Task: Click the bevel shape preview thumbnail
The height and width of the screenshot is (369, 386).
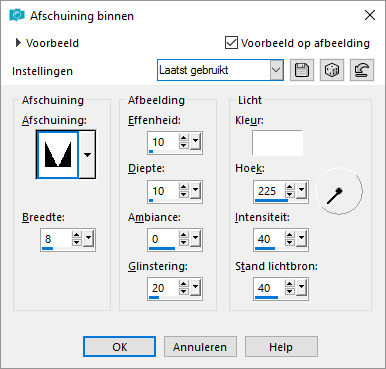Action: 58,154
